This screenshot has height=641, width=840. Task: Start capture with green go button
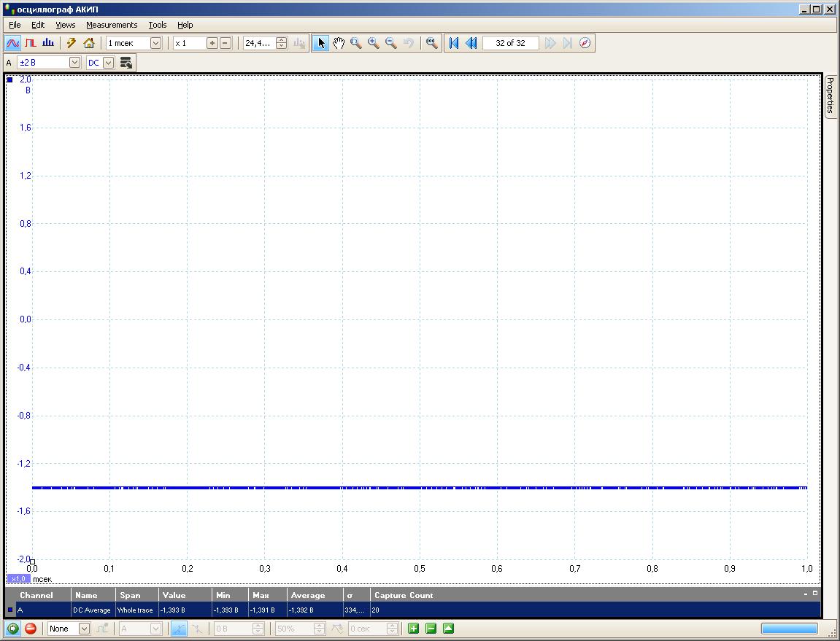click(13, 629)
